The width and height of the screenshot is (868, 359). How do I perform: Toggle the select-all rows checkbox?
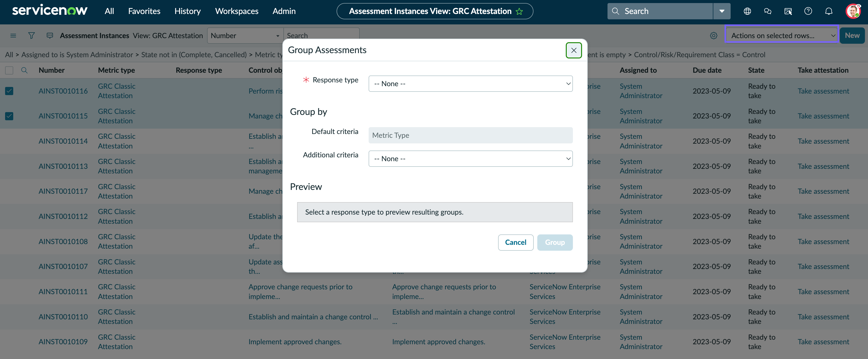tap(9, 70)
